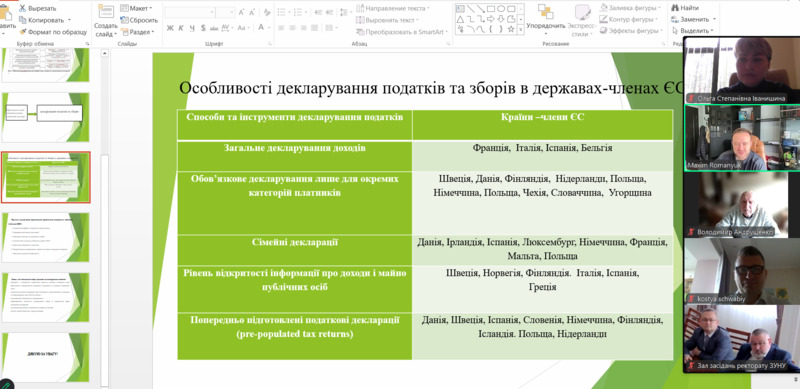Open the Макет layout dropdown

[136, 8]
